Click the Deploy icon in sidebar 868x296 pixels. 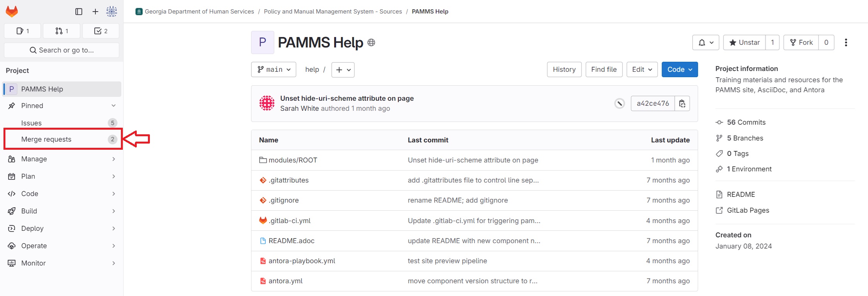(x=12, y=228)
